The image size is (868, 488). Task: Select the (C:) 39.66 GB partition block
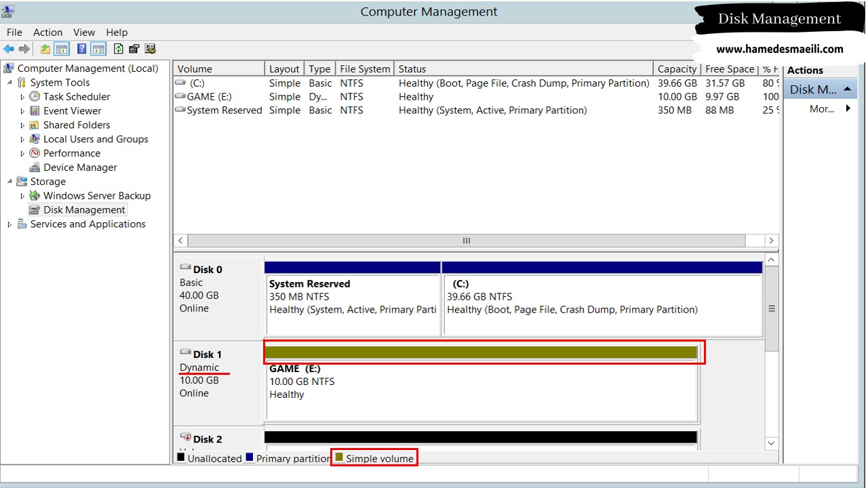click(x=602, y=298)
